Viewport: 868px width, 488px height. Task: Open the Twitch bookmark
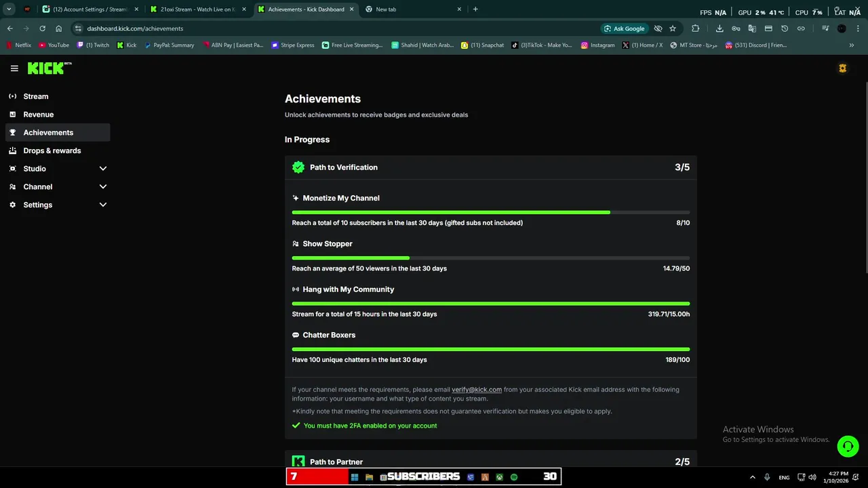pos(93,45)
